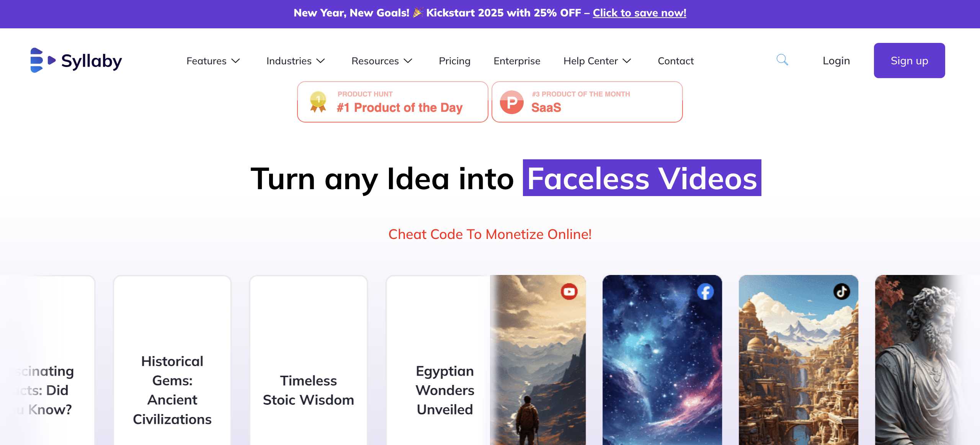Select the Historical Gems Ancient Civilizations card
This screenshot has width=980, height=445.
click(x=172, y=360)
